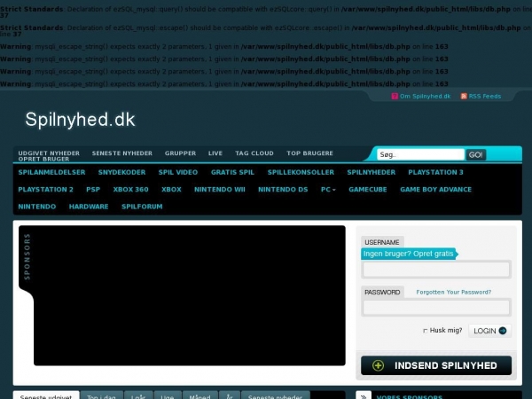Open the Gamecube category
This screenshot has width=532, height=399.
pyautogui.click(x=368, y=190)
